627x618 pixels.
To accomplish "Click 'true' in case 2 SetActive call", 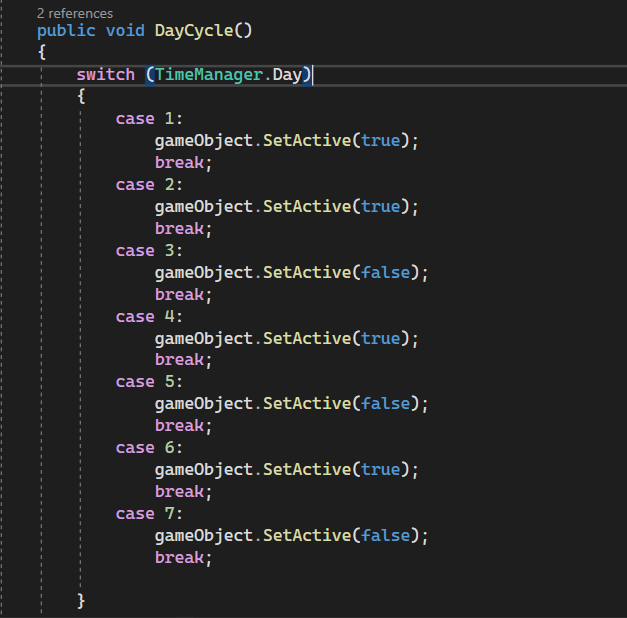I will click(x=381, y=207).
